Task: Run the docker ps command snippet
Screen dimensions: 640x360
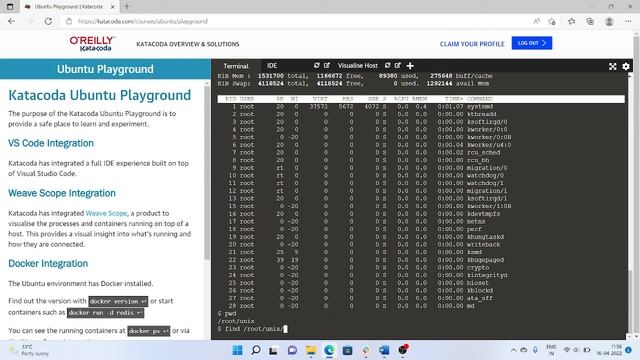Action: [x=149, y=331]
